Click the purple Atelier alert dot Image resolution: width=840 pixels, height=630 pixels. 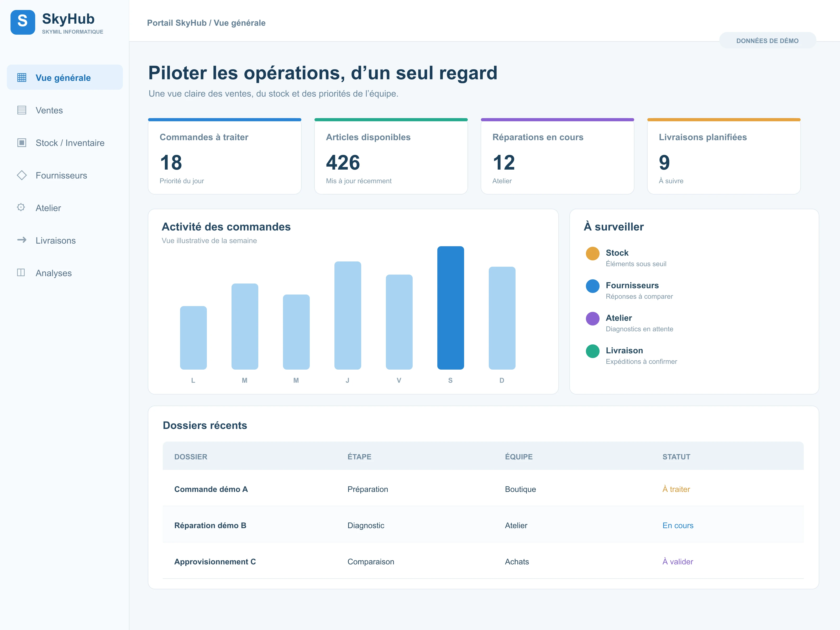(592, 319)
